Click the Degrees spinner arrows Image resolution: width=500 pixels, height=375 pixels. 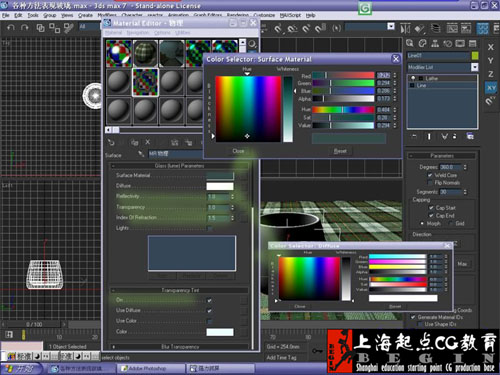pyautogui.click(x=465, y=167)
